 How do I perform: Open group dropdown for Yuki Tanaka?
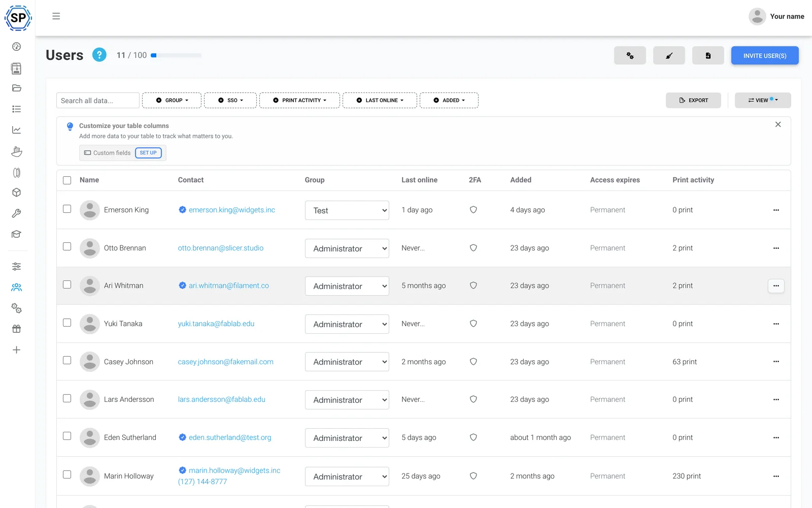tap(347, 324)
